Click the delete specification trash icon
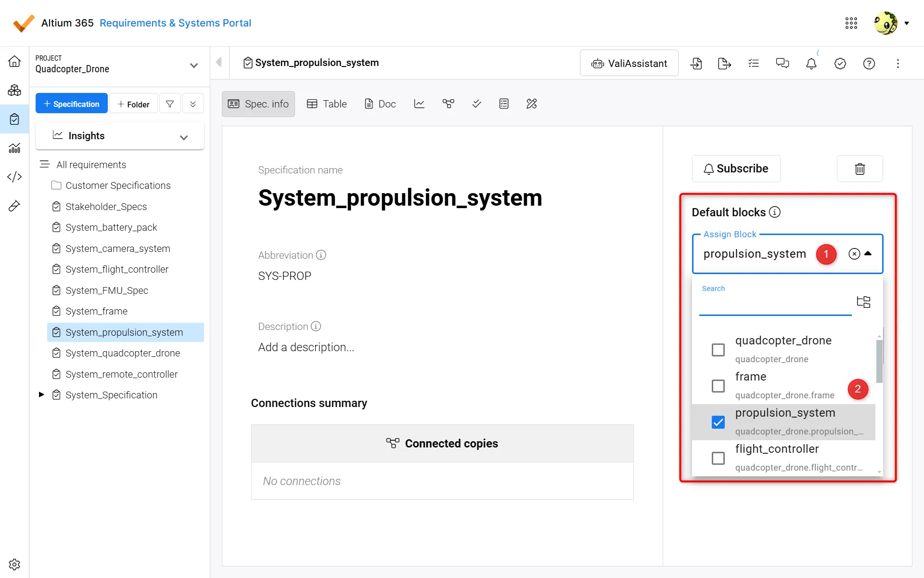924x578 pixels. click(860, 169)
